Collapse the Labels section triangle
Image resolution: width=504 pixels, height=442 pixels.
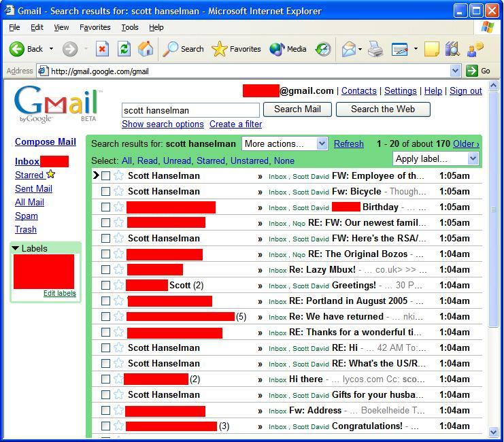tap(15, 248)
